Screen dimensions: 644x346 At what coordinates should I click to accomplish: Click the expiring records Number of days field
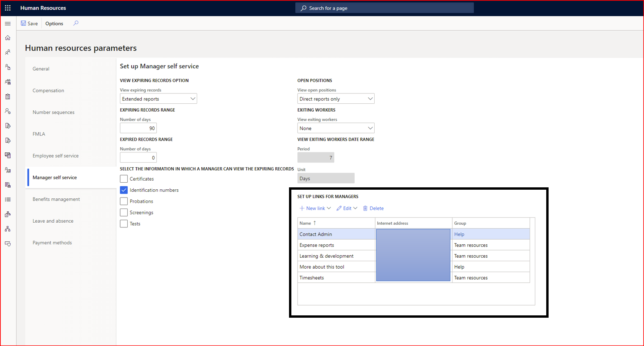[x=138, y=128]
